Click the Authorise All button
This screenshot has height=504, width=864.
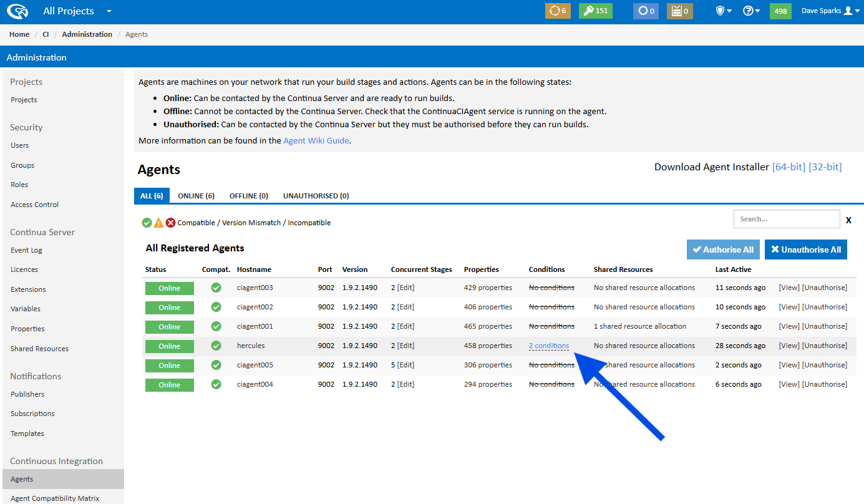click(723, 250)
